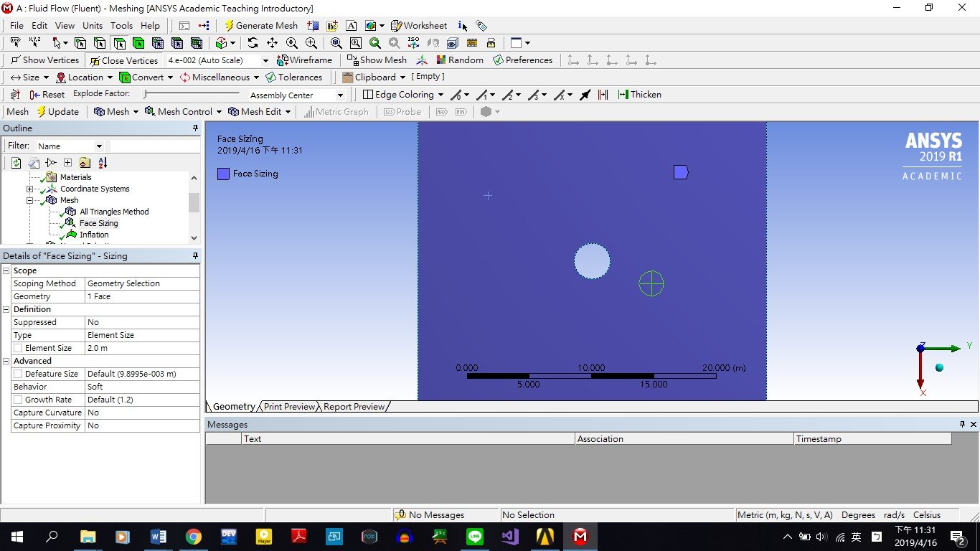980x551 pixels.
Task: Open the Edit menu
Action: [x=39, y=25]
